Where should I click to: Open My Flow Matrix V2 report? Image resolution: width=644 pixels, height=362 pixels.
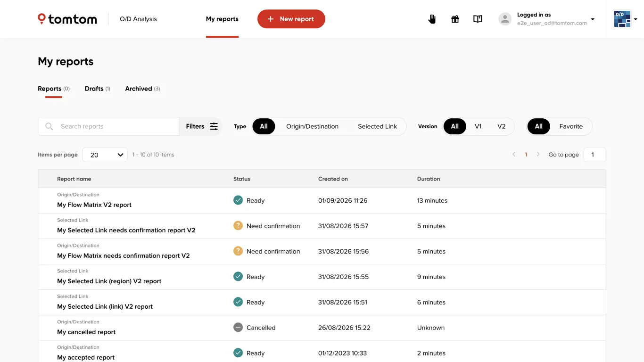pos(94,205)
